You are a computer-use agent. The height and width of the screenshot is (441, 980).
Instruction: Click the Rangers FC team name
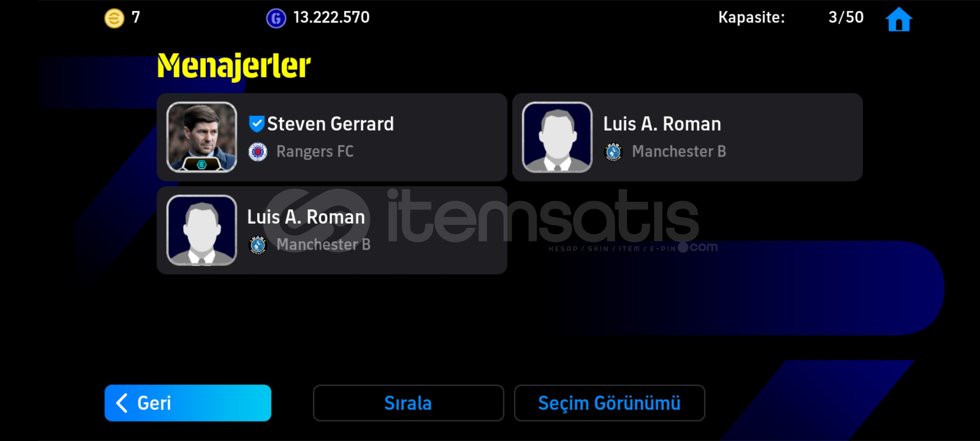315,151
